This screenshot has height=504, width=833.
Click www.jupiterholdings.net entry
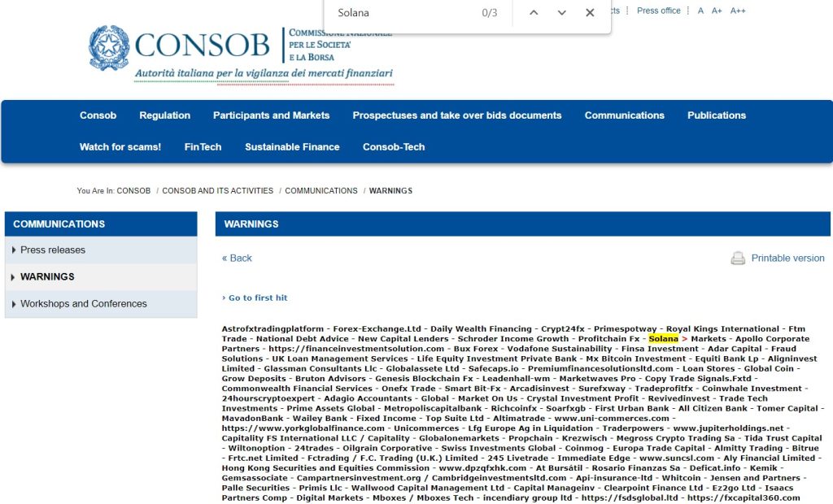click(x=728, y=428)
